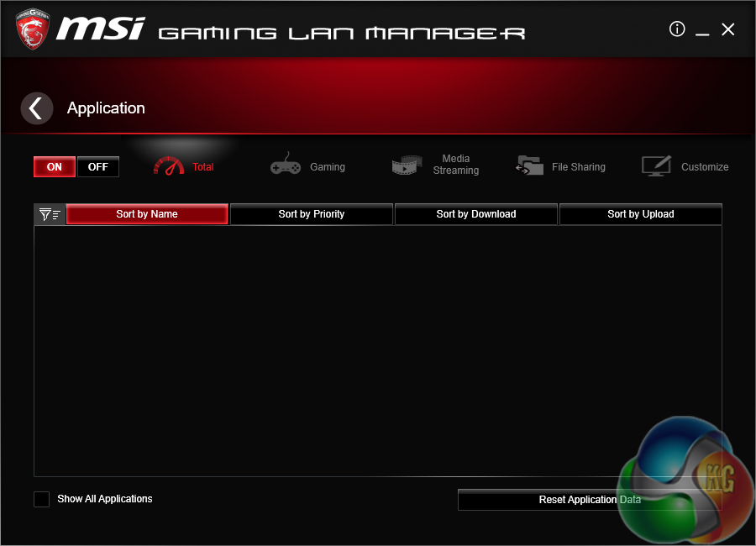Image resolution: width=756 pixels, height=546 pixels.
Task: Select the Customize label
Action: tap(705, 167)
